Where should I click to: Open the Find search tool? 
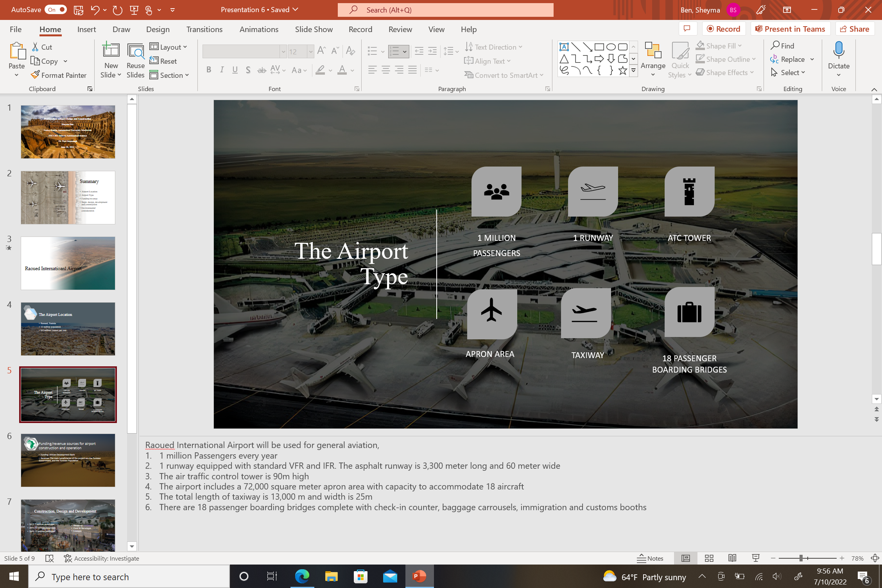coord(783,46)
